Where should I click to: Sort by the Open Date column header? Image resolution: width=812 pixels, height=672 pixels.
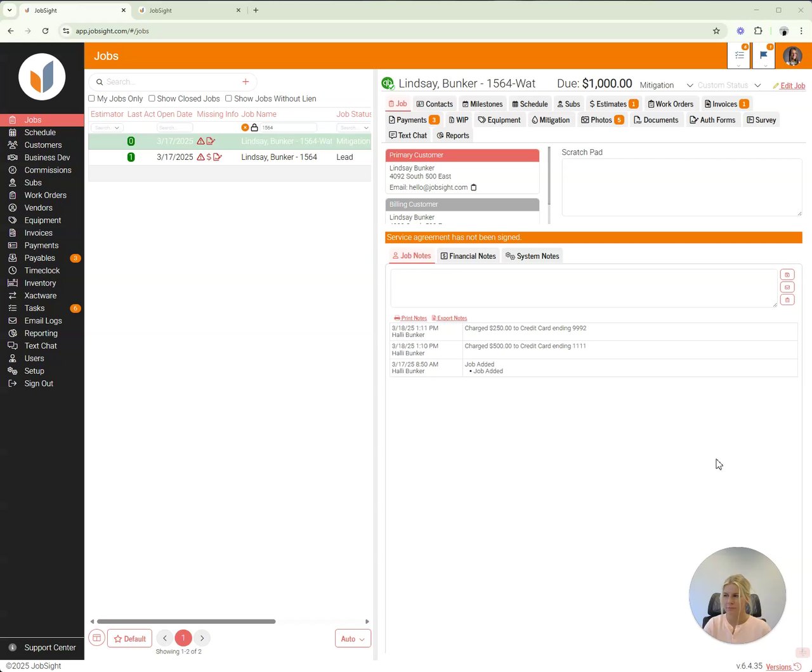coord(174,114)
